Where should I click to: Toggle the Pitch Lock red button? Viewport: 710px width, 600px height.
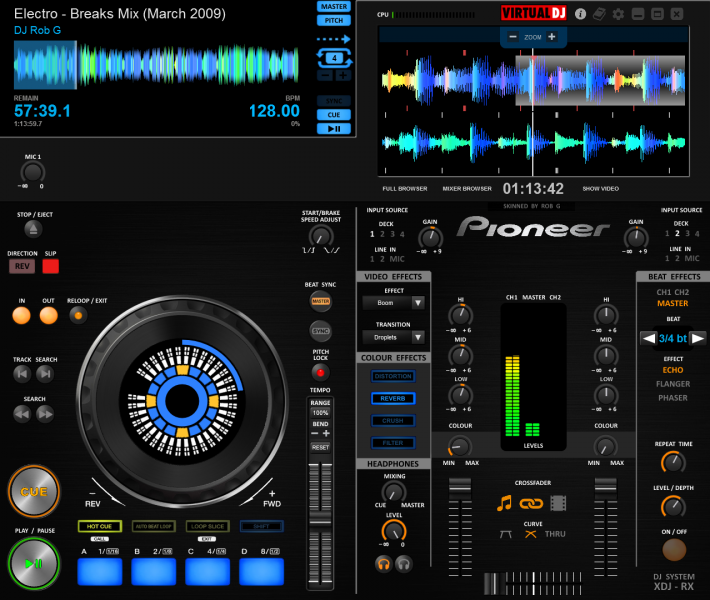[x=321, y=373]
